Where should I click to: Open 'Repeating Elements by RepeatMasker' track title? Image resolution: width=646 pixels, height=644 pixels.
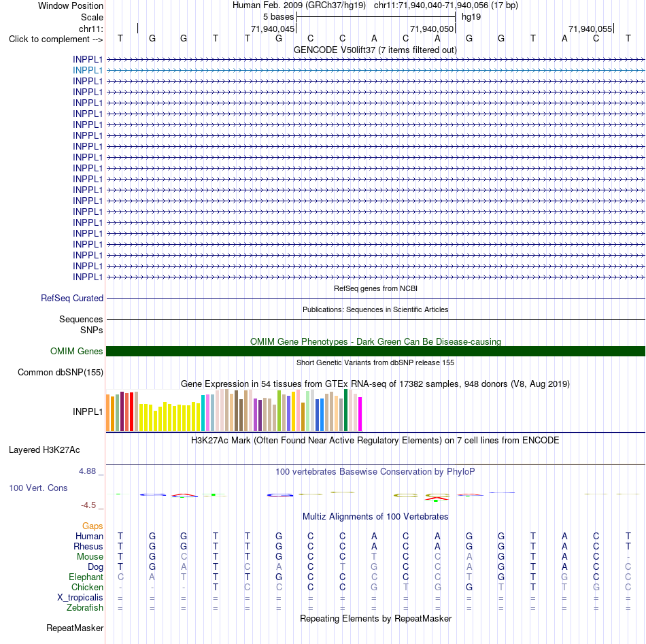[x=375, y=618]
